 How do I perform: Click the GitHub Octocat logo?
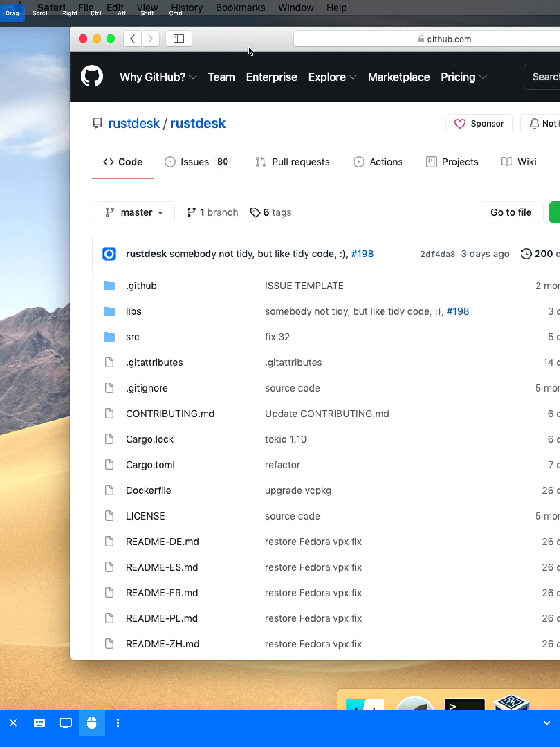92,76
